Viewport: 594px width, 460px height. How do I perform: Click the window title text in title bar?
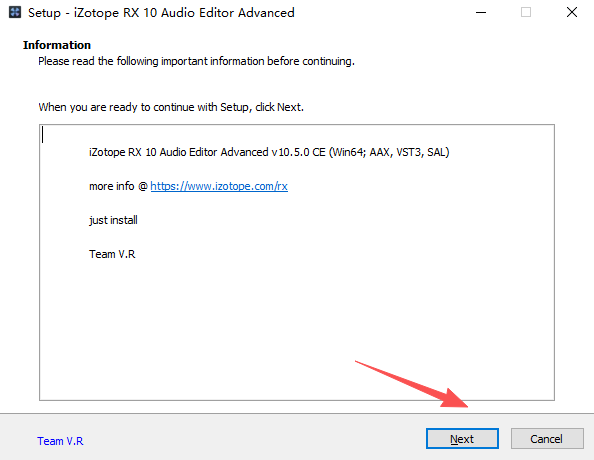click(161, 13)
